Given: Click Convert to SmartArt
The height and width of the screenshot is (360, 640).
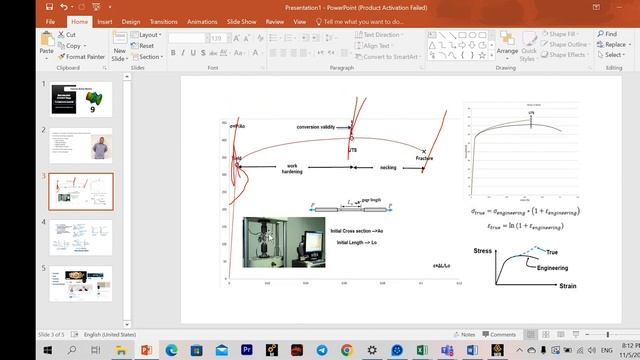Looking at the screenshot, I should (388, 57).
